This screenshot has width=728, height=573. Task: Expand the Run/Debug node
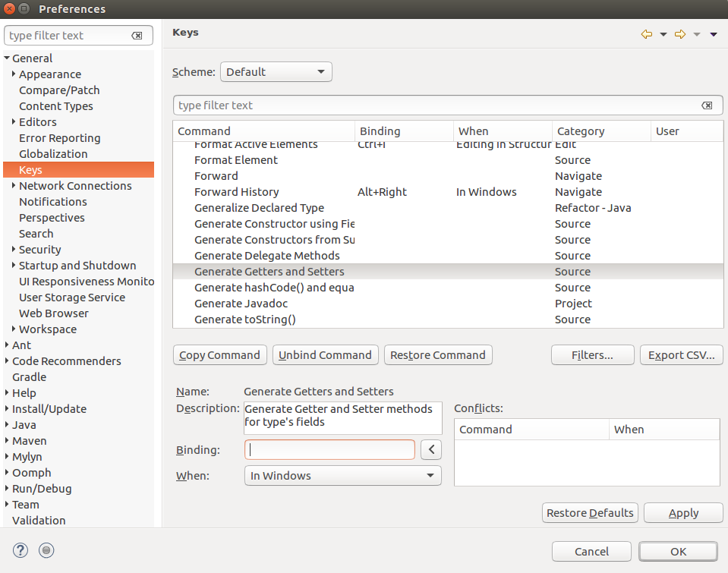[7, 489]
